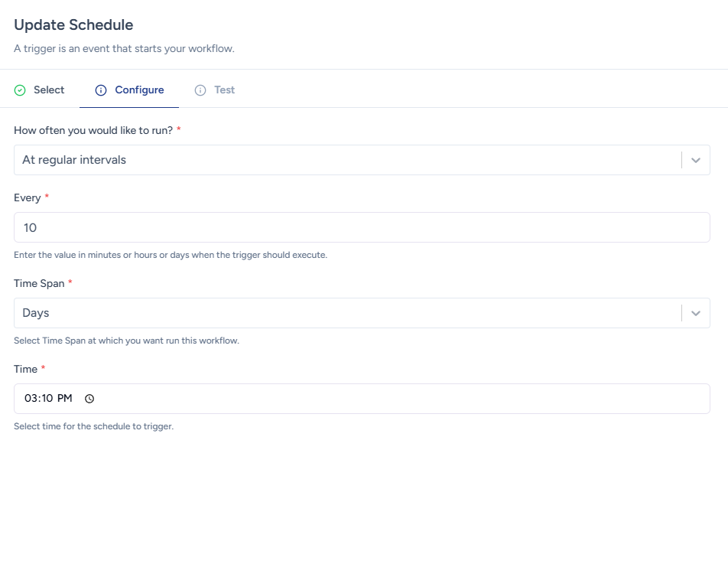Select the hours value 03 in Time field
The height and width of the screenshot is (564, 728).
coord(31,399)
